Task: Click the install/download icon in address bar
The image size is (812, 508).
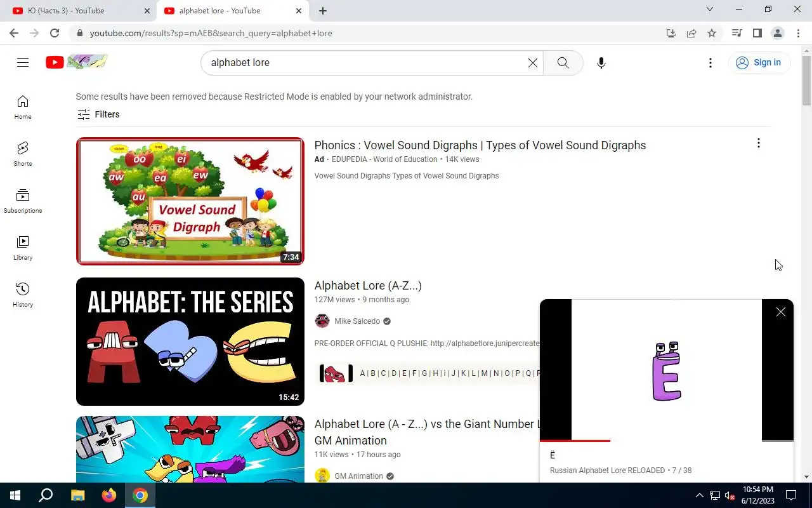Action: tap(671, 33)
